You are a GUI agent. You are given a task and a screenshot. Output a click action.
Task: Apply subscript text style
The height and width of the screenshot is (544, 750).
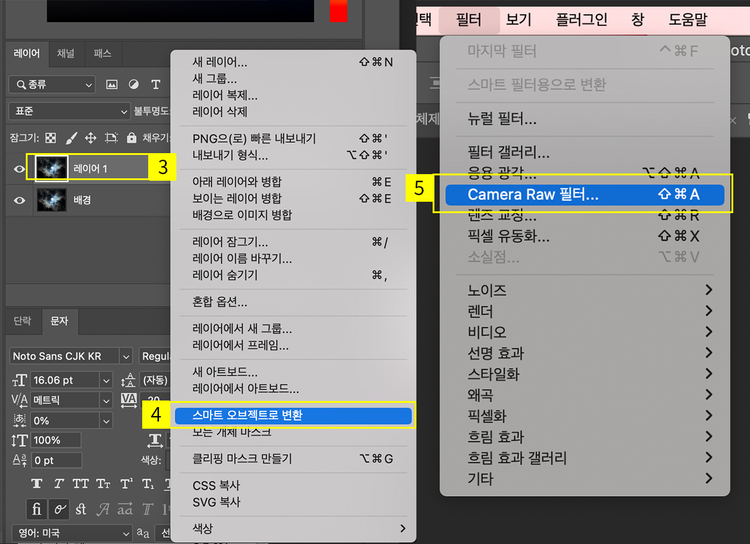tap(148, 484)
